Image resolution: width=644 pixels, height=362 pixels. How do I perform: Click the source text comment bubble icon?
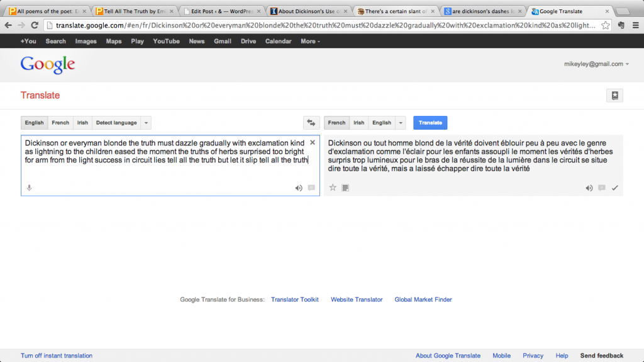point(311,188)
